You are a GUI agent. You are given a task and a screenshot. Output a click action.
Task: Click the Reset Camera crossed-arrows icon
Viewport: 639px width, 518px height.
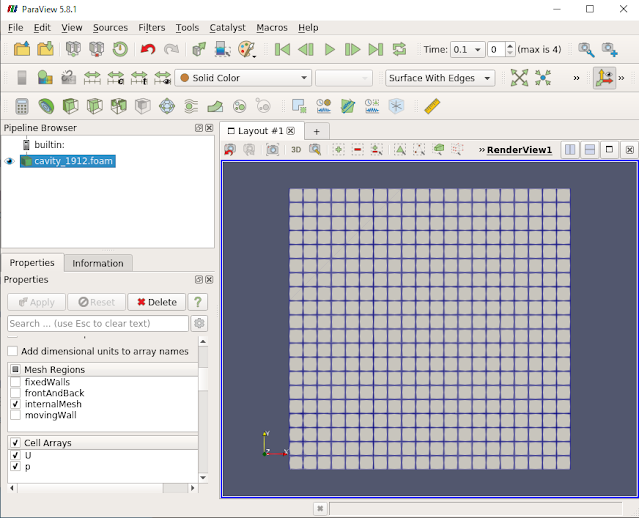tap(519, 77)
